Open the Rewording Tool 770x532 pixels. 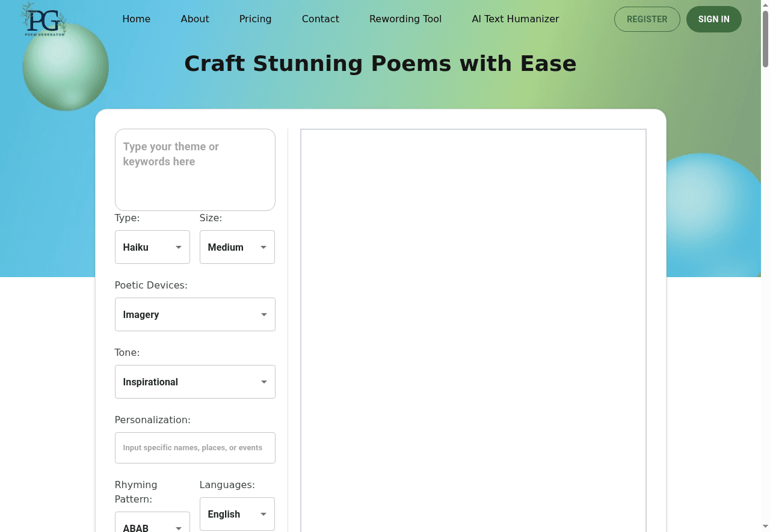(x=405, y=19)
